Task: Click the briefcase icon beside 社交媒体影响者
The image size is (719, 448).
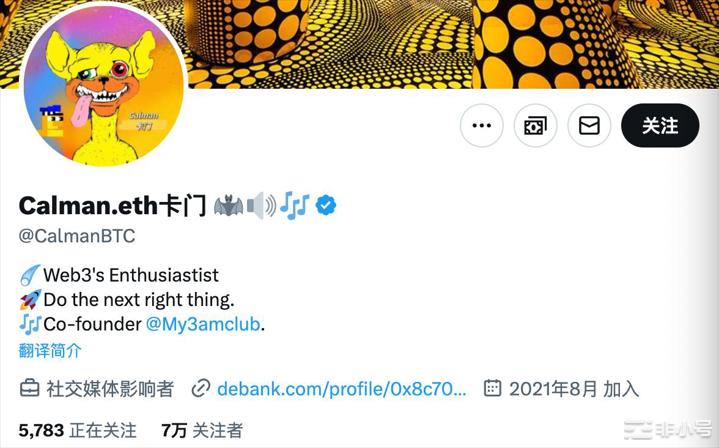Action: point(29,388)
